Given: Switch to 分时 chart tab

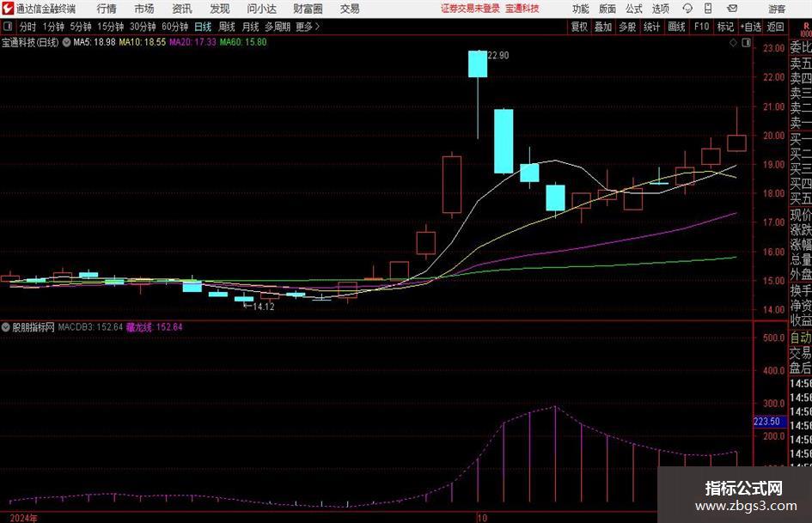Looking at the screenshot, I should pyautogui.click(x=27, y=27).
